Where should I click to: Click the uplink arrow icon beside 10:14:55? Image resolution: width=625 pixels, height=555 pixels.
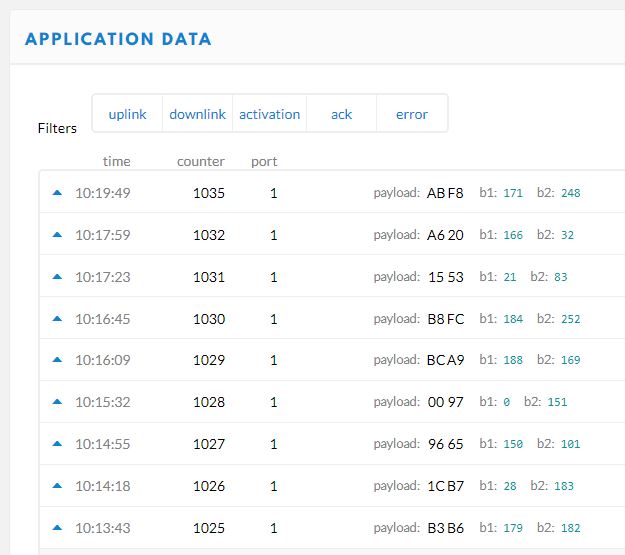click(57, 444)
